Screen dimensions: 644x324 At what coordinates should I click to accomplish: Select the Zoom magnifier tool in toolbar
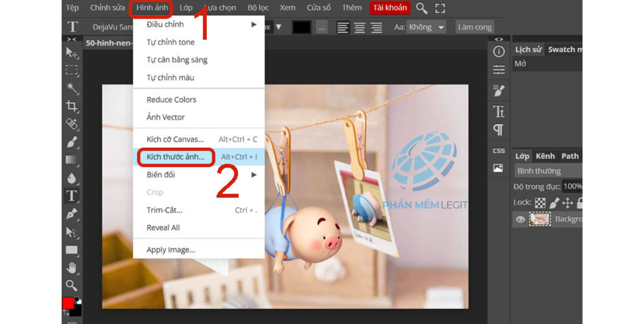coord(72,285)
